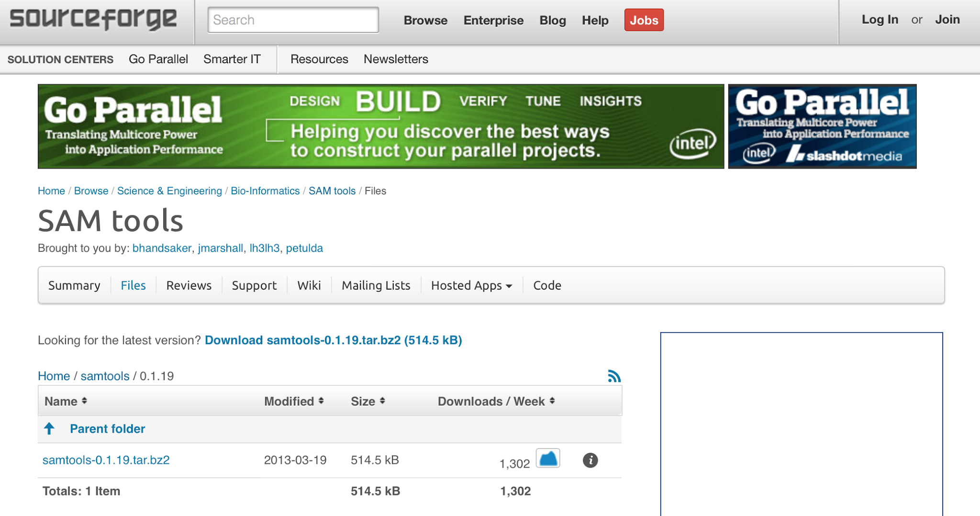
Task: Click inside the Search field
Action: pyautogui.click(x=292, y=20)
